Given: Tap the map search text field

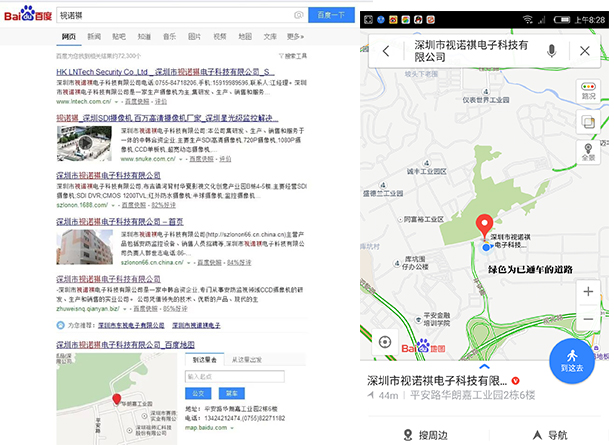Looking at the screenshot, I should click(x=471, y=51).
